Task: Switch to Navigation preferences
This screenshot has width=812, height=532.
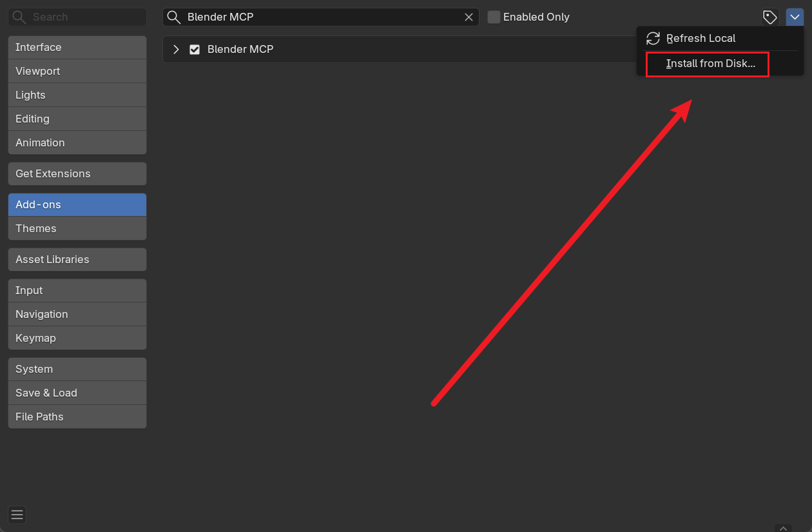Action: coord(77,314)
